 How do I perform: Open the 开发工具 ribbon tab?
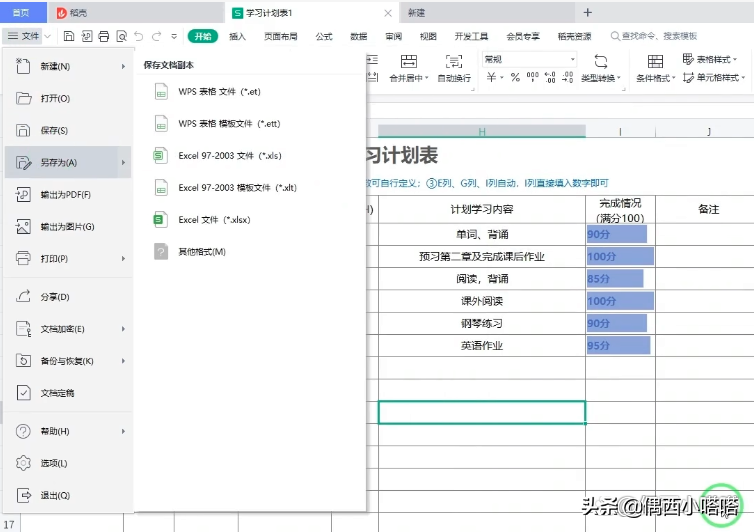[471, 36]
